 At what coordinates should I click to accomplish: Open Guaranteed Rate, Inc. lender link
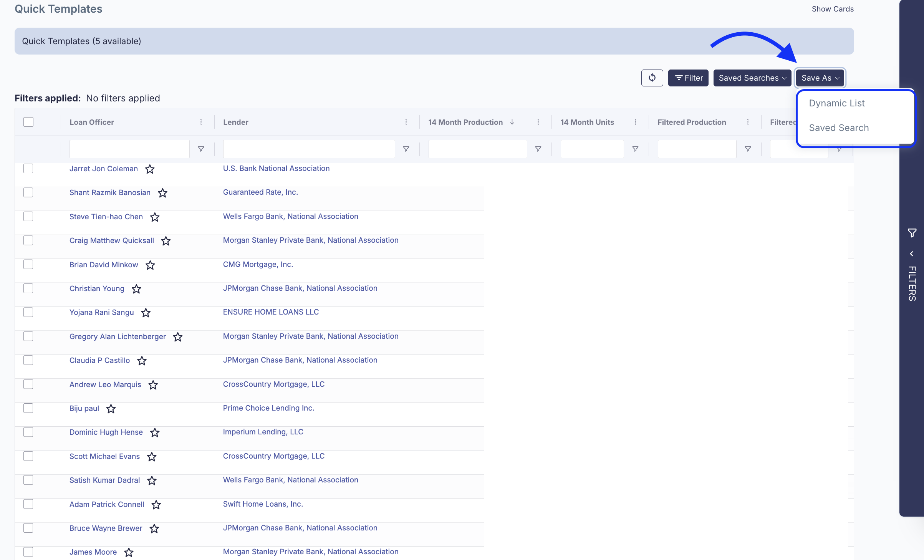tap(260, 192)
